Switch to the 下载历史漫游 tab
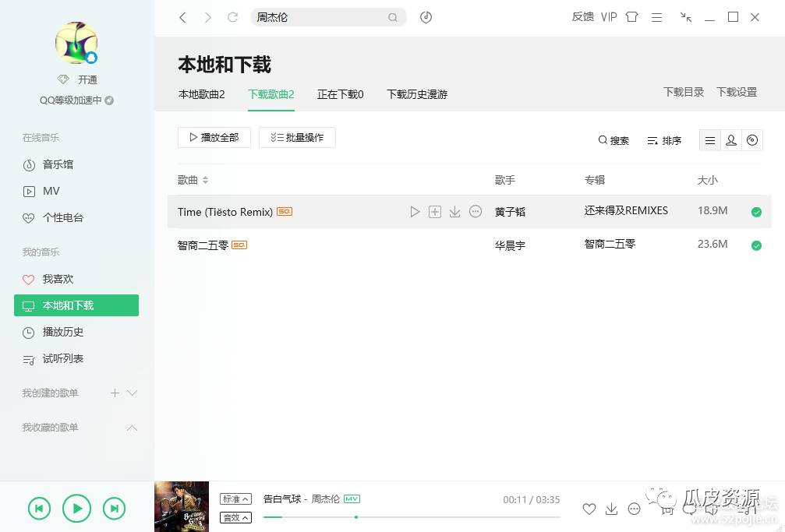The image size is (785, 532). pyautogui.click(x=417, y=94)
